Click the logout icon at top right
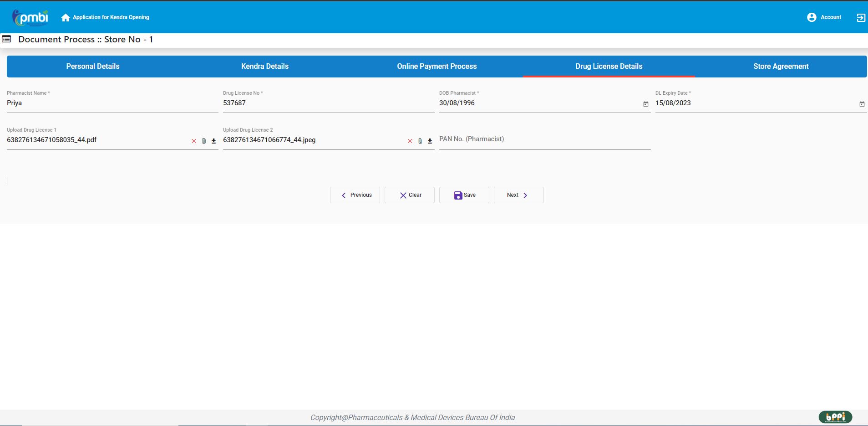 861,17
